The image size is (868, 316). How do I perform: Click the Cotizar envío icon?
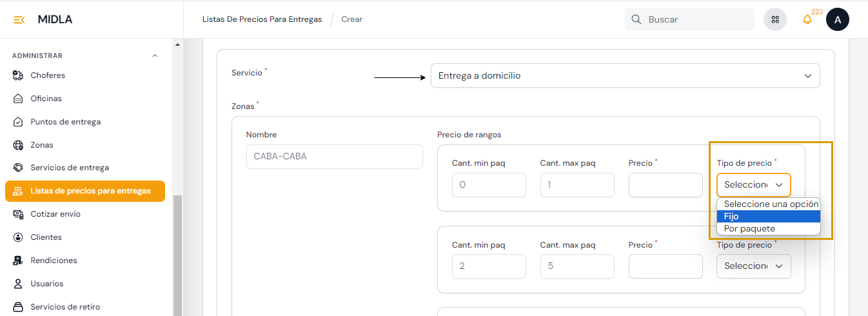[18, 214]
